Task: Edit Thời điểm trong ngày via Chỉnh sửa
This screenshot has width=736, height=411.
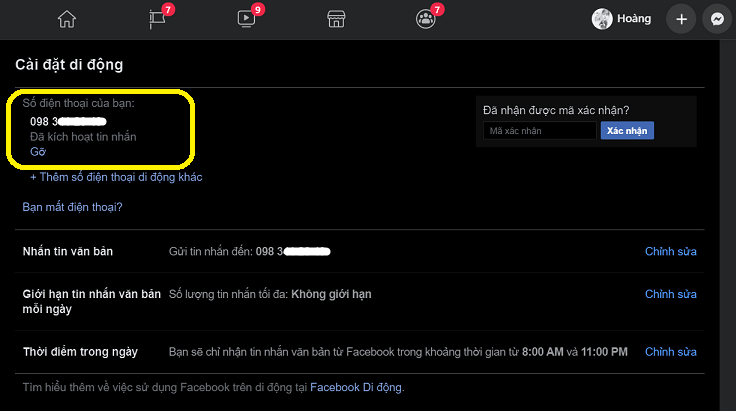Action: 670,352
